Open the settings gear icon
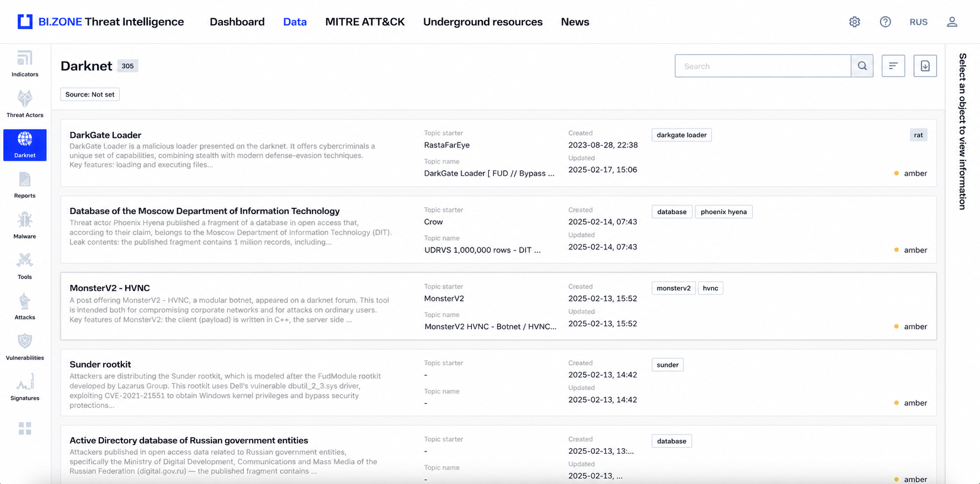Screen dimensions: 980x484 point(854,22)
